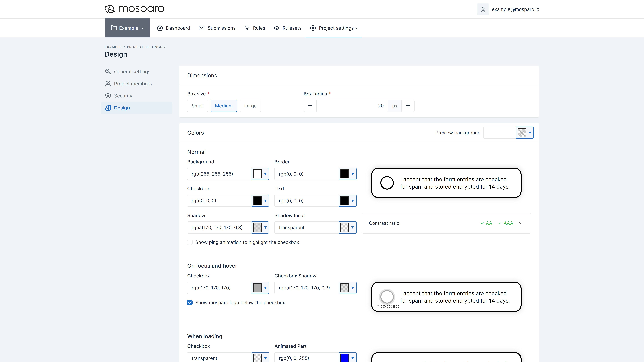Click the Example project folder icon
644x362 pixels.
[x=114, y=28]
